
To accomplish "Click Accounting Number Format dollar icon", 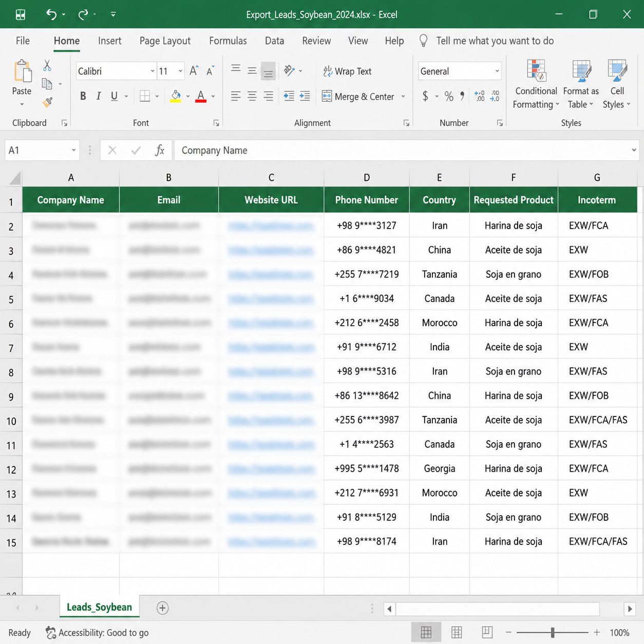I will click(x=425, y=96).
